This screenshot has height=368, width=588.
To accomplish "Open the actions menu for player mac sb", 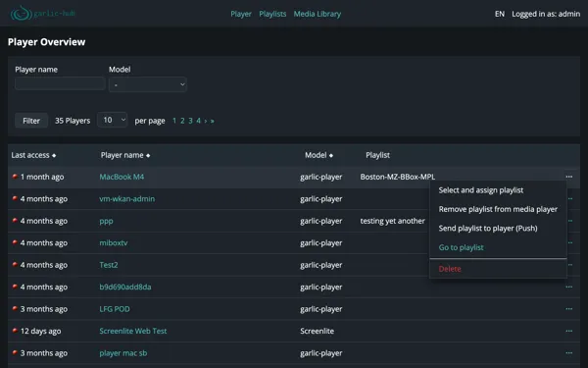I will pyautogui.click(x=568, y=353).
